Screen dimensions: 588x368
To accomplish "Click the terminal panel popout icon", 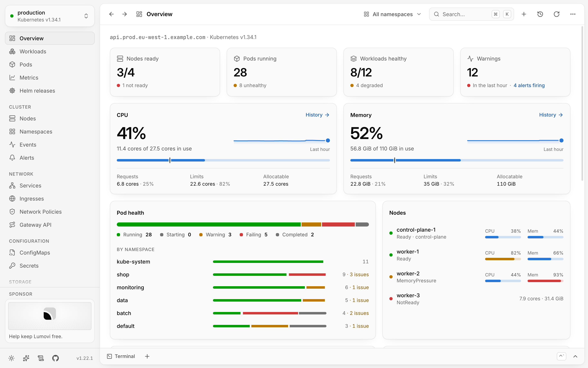I will tap(561, 356).
